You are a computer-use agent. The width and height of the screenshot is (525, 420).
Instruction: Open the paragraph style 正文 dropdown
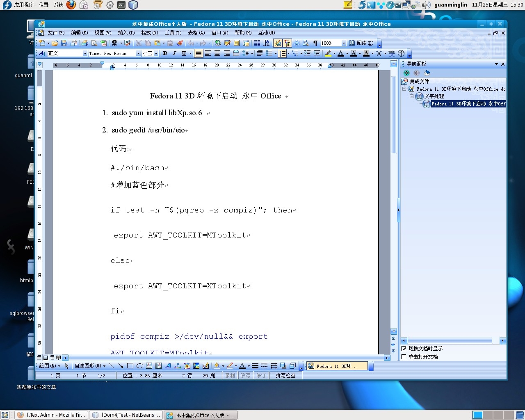click(x=85, y=54)
